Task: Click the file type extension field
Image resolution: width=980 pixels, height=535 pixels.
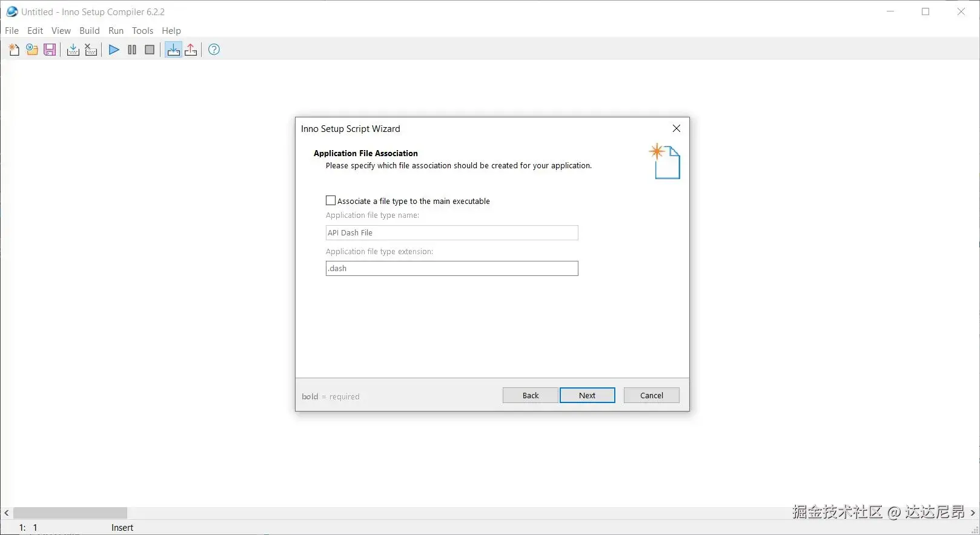Action: coord(452,268)
